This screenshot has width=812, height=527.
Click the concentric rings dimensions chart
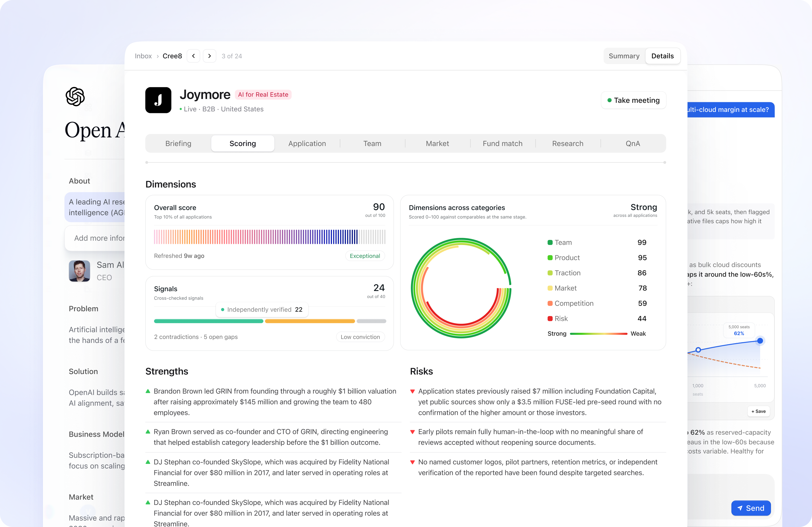tap(461, 288)
